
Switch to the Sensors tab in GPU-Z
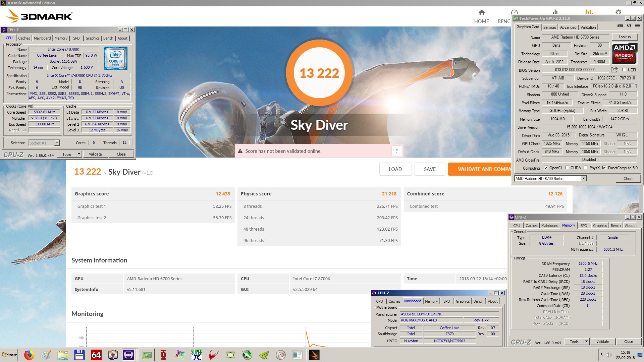click(x=549, y=27)
